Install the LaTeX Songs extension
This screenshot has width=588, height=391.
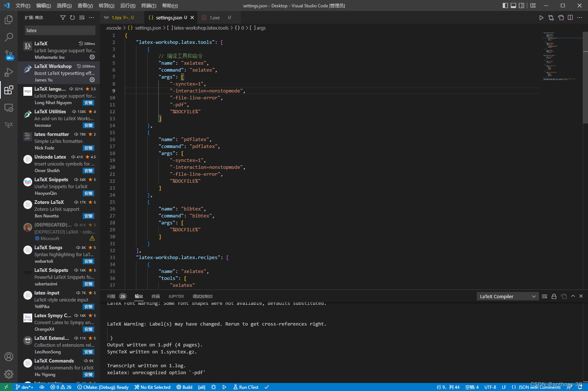(x=88, y=261)
